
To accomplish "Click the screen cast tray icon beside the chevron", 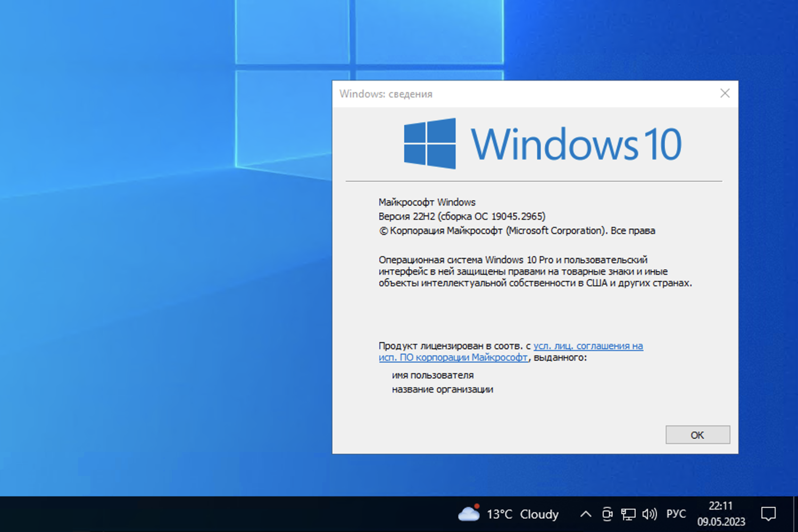I will pyautogui.click(x=608, y=514).
